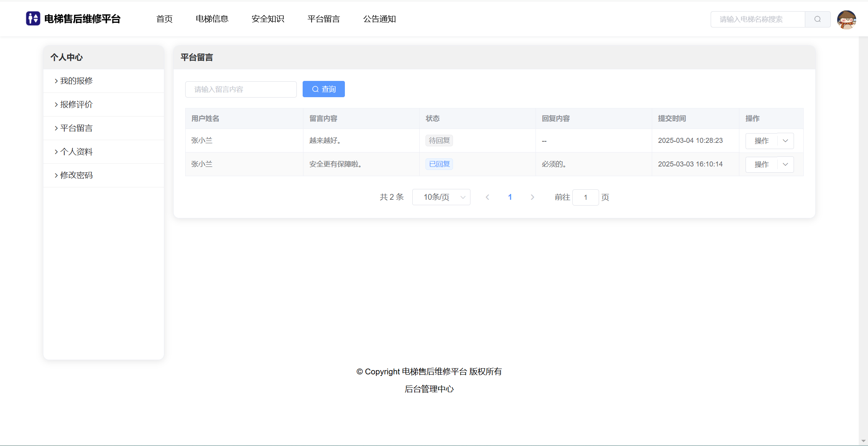Select 报修评价 in the sidebar
The image size is (868, 446).
point(76,105)
